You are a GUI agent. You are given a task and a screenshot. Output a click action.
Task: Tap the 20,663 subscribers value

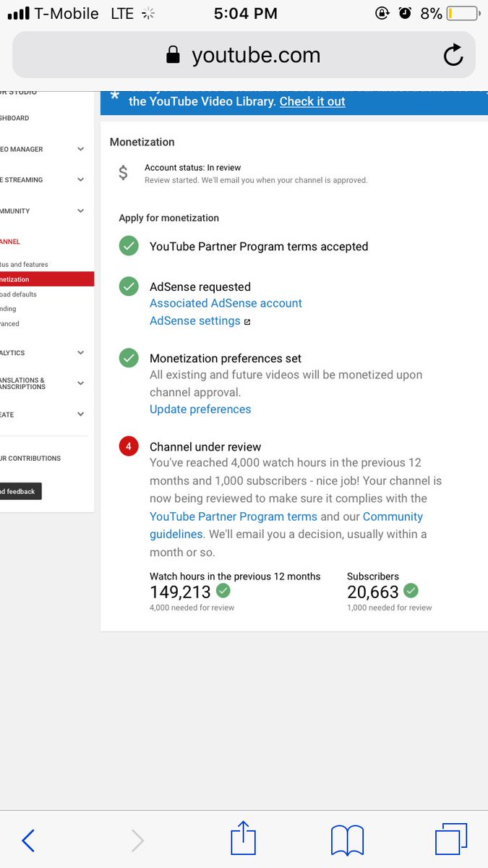373,592
